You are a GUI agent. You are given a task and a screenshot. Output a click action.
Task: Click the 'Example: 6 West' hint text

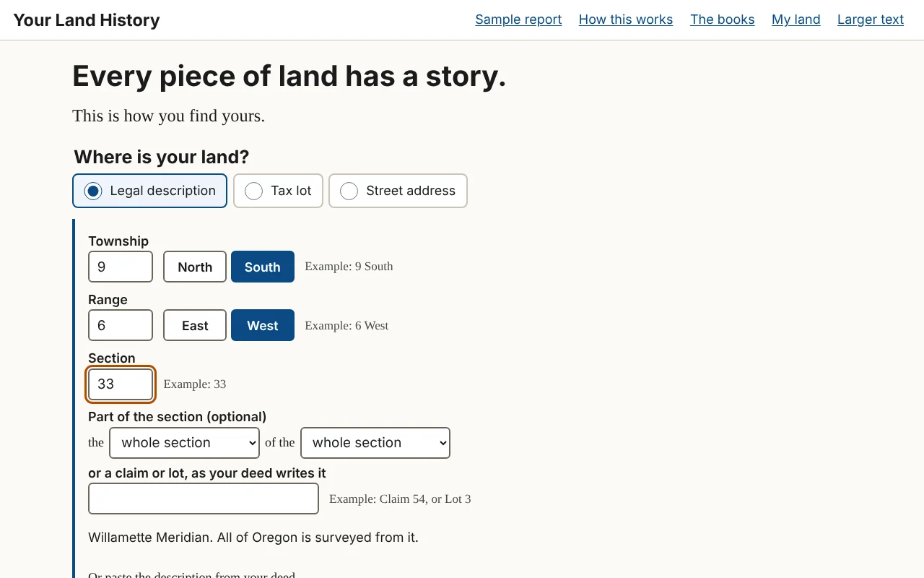click(x=346, y=326)
